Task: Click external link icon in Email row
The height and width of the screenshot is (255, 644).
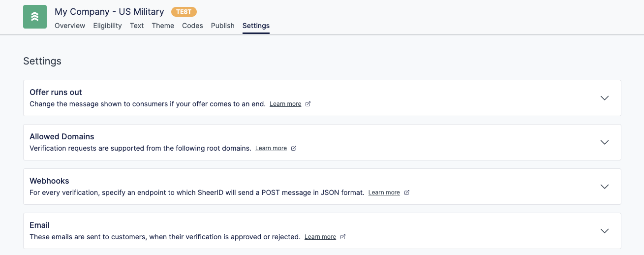Action: click(343, 237)
